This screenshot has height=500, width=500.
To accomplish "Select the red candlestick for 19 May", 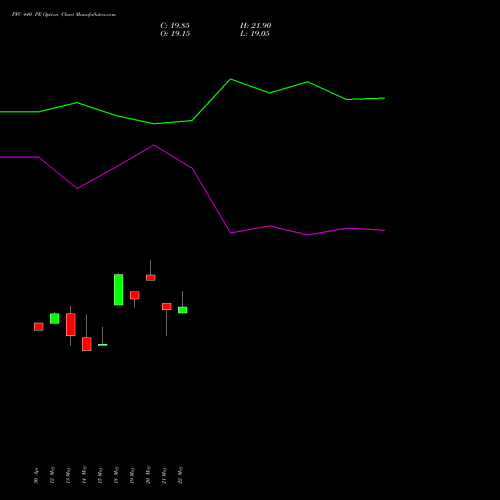I will point(135,295).
